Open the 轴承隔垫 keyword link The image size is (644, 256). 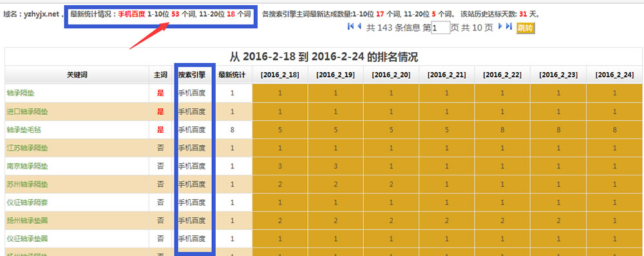tap(21, 93)
